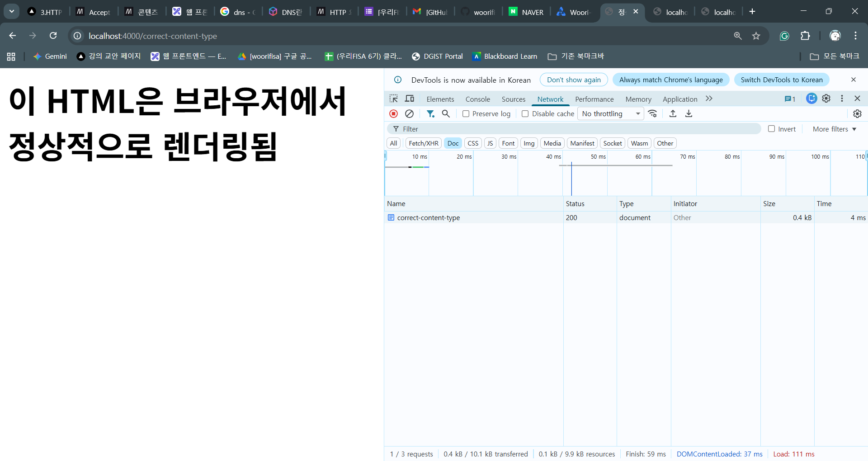
Task: Click the address bar URL
Action: coord(153,36)
